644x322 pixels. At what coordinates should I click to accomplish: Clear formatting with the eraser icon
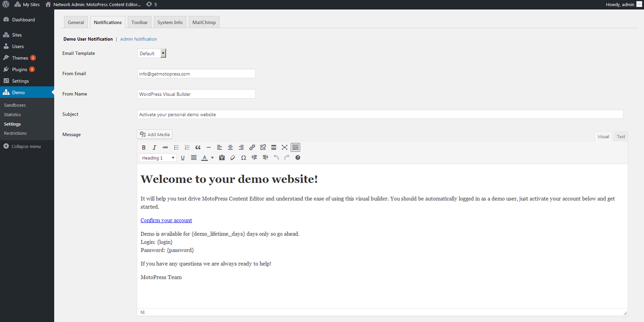(x=233, y=158)
